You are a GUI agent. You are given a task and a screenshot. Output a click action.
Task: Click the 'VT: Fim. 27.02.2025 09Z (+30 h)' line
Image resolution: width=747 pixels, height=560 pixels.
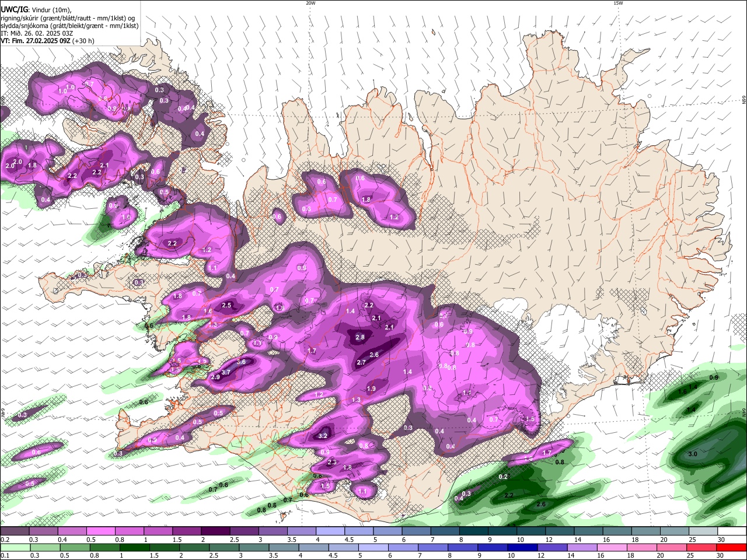[47, 41]
